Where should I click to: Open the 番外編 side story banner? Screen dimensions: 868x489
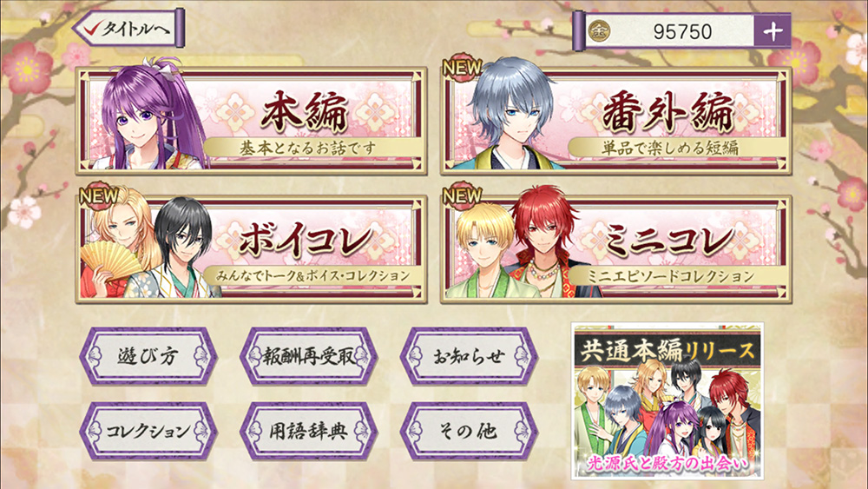(x=616, y=120)
